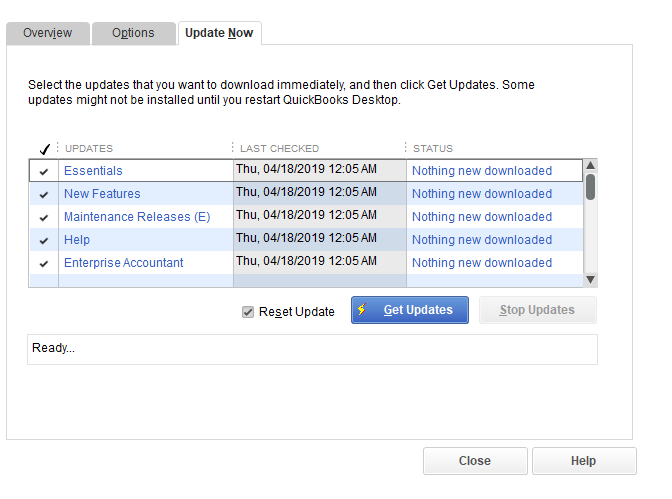Click the lightning bolt icon on Get Updates
Screen dimensions: 672x499
pos(362,309)
